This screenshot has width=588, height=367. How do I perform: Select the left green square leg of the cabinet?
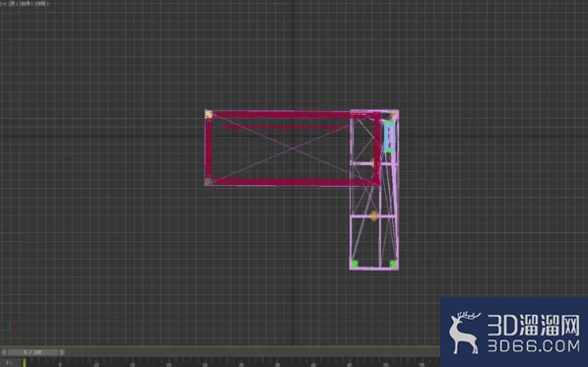355,264
